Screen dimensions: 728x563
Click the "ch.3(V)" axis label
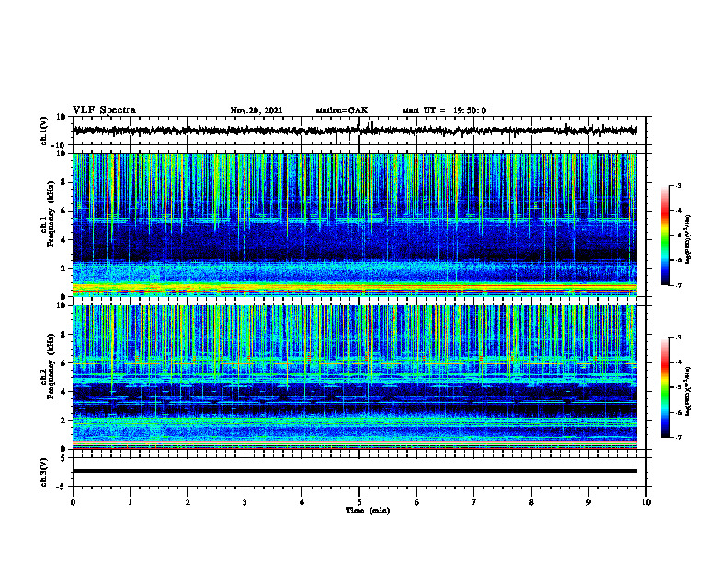coord(44,472)
